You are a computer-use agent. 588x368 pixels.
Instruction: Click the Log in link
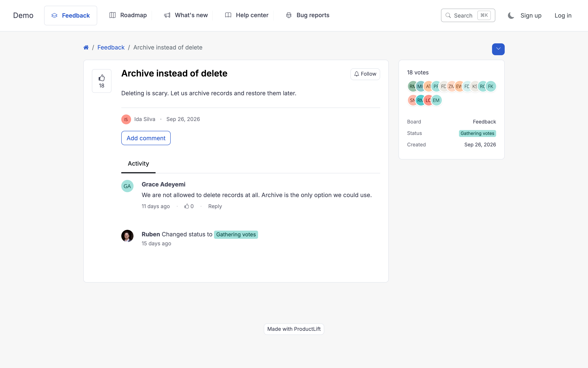(563, 16)
